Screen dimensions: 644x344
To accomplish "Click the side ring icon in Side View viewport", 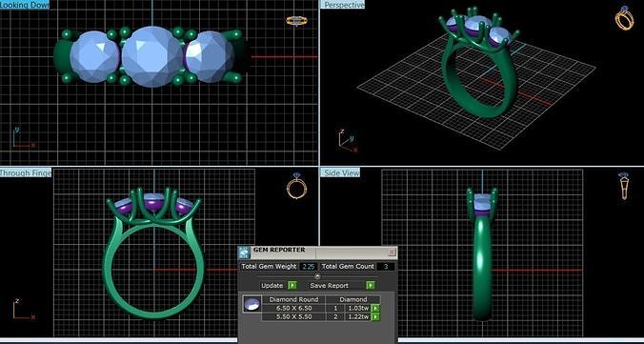I will [x=624, y=186].
